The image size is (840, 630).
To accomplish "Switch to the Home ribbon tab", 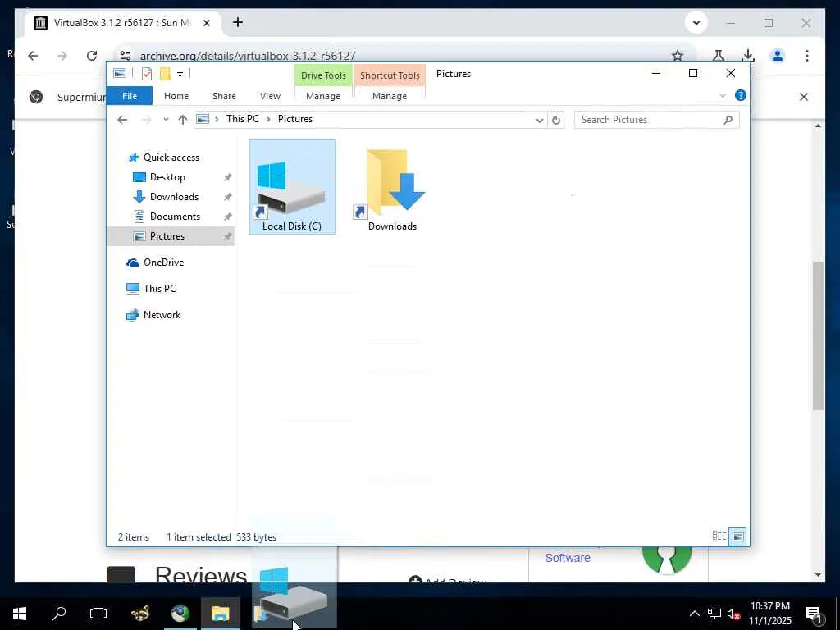I will (x=176, y=96).
